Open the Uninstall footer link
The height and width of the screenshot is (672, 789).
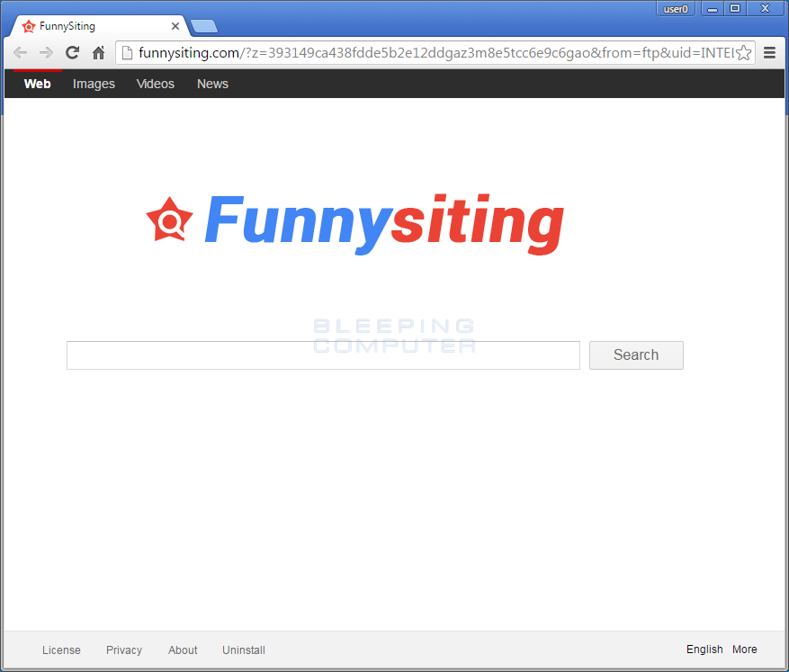[x=244, y=650]
